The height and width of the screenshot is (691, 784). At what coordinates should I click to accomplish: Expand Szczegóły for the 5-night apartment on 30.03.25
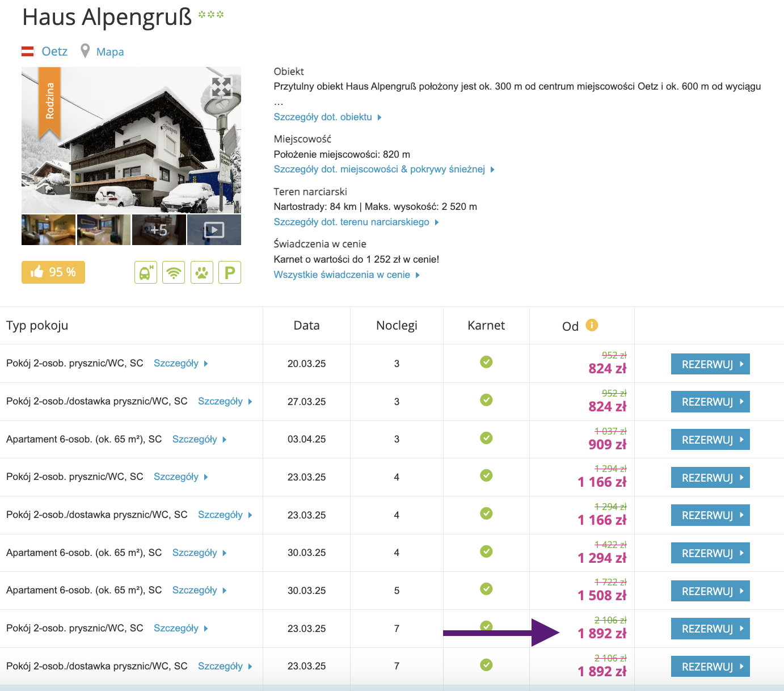(x=200, y=590)
